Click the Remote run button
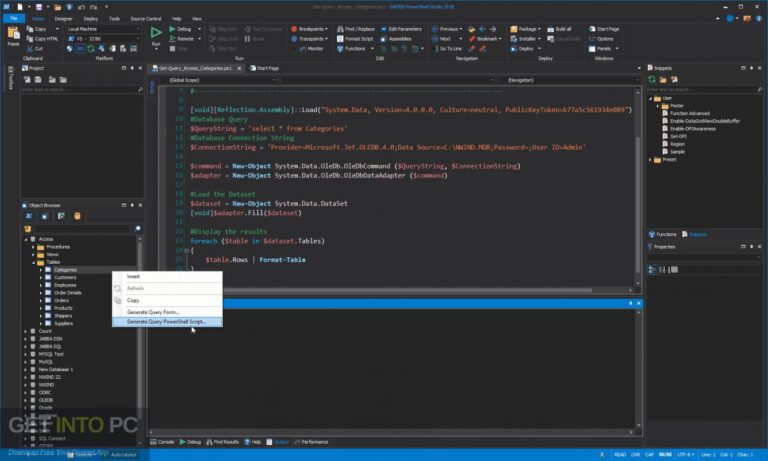The image size is (768, 461). [x=182, y=39]
